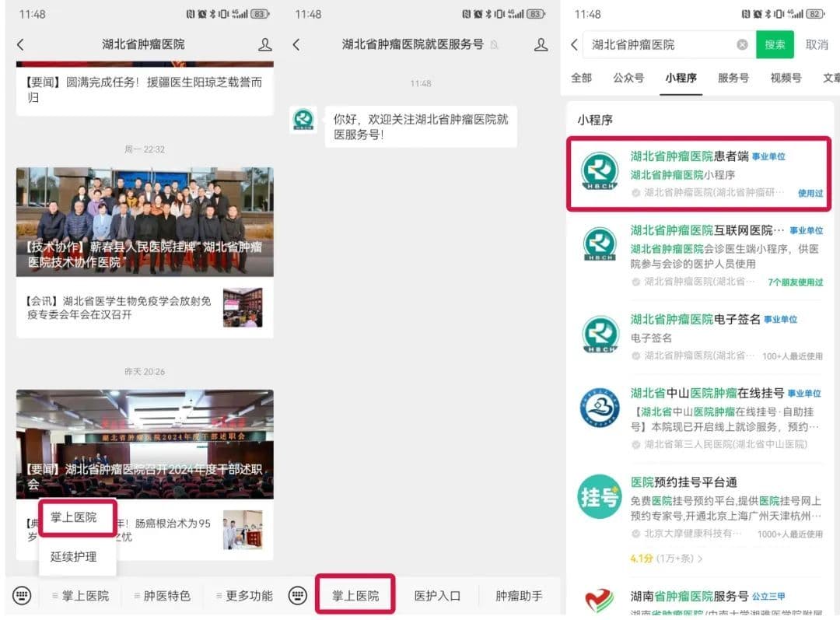The width and height of the screenshot is (840, 620).
Task: Tap back arrow beside 湖北省肿瘤医院 title
Action: (21, 44)
